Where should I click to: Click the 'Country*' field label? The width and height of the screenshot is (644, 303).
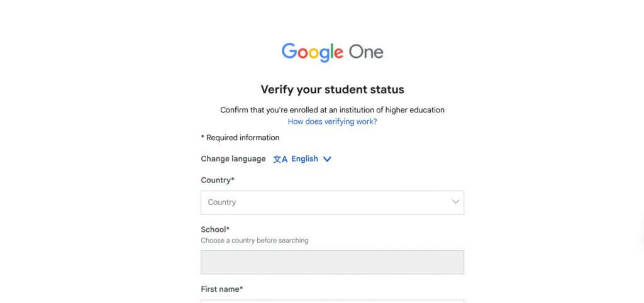coord(218,180)
